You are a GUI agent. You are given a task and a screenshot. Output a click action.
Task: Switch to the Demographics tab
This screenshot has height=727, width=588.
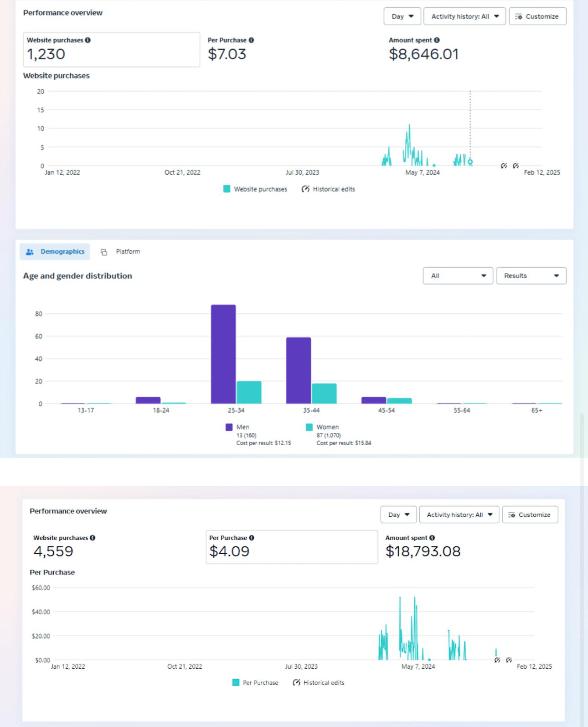(x=55, y=252)
